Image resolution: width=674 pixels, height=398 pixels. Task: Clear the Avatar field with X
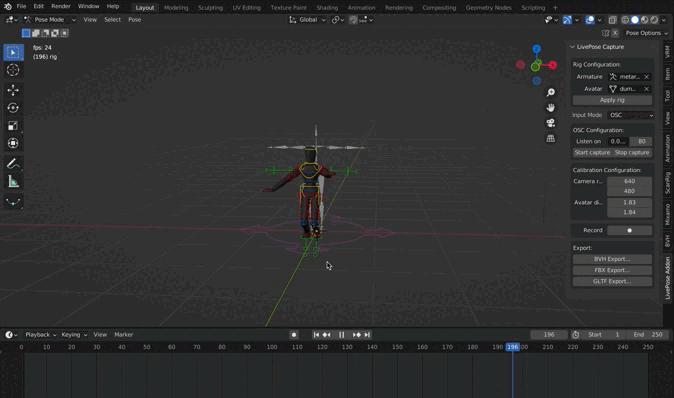point(646,89)
